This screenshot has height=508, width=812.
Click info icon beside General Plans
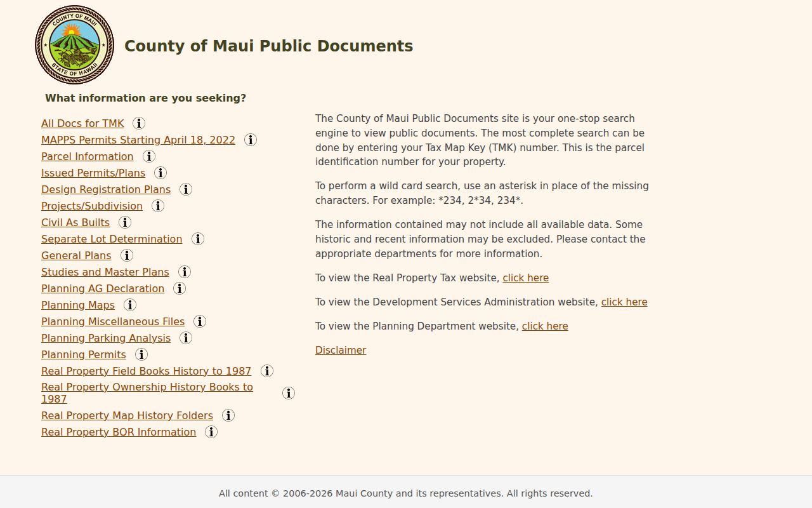(127, 255)
